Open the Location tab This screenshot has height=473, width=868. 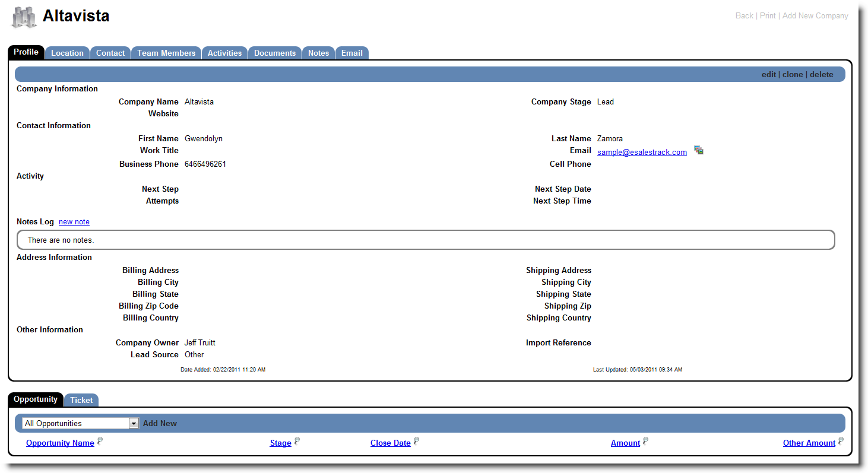point(67,53)
